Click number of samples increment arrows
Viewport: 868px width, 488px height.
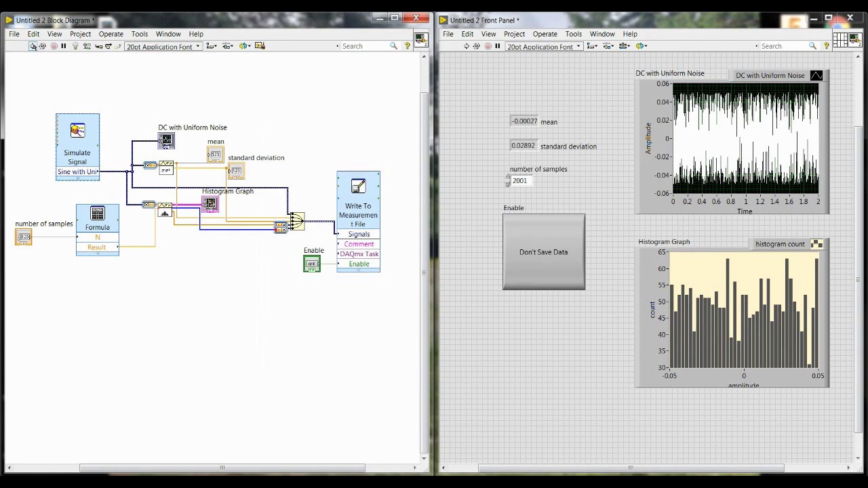[507, 181]
